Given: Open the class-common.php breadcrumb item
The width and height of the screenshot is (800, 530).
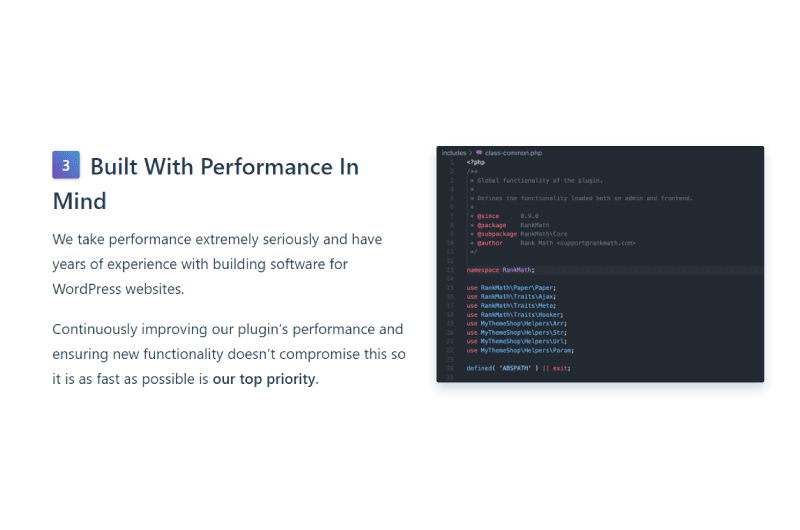Looking at the screenshot, I should (513, 153).
